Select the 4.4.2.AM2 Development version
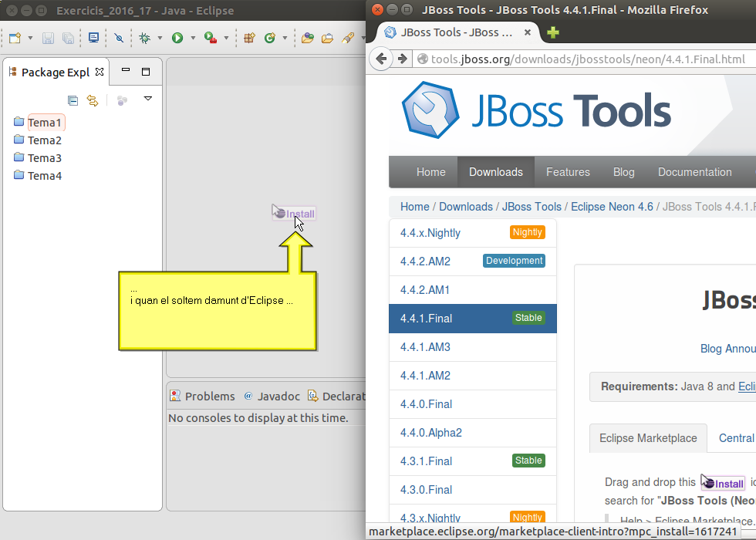Viewport: 756px width, 540px height. [x=472, y=262]
